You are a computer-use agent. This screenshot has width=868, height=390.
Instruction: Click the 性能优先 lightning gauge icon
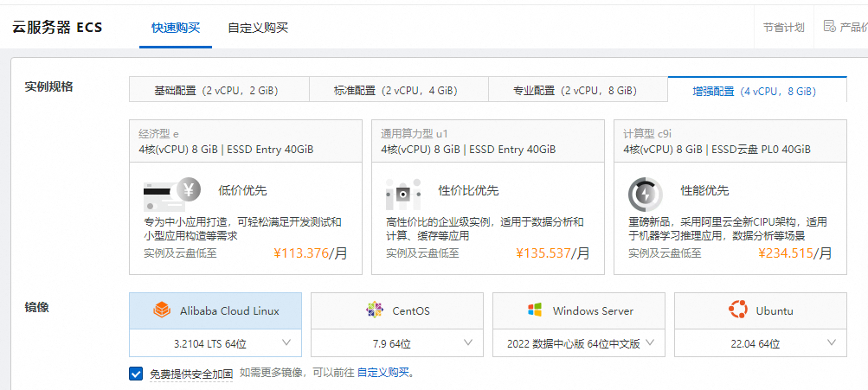coord(645,192)
